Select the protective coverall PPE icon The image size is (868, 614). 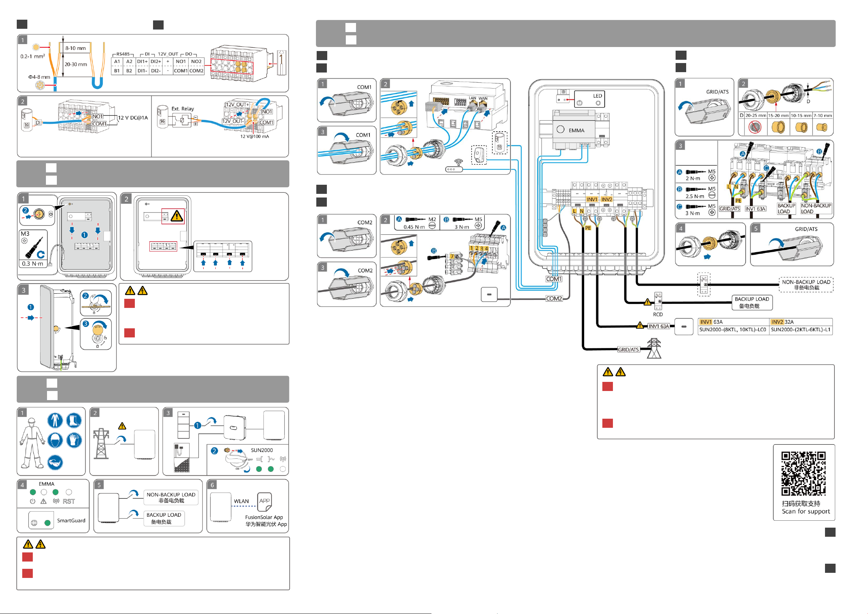(55, 421)
